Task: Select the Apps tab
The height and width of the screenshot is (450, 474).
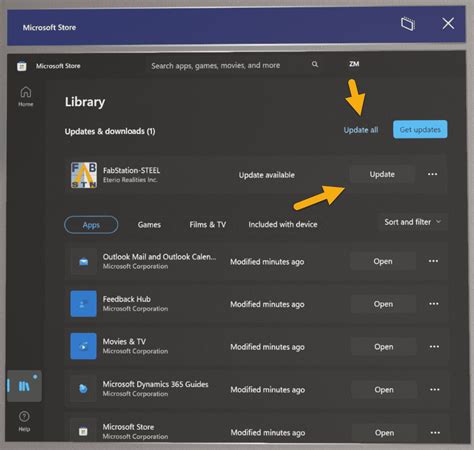Action: (x=91, y=225)
